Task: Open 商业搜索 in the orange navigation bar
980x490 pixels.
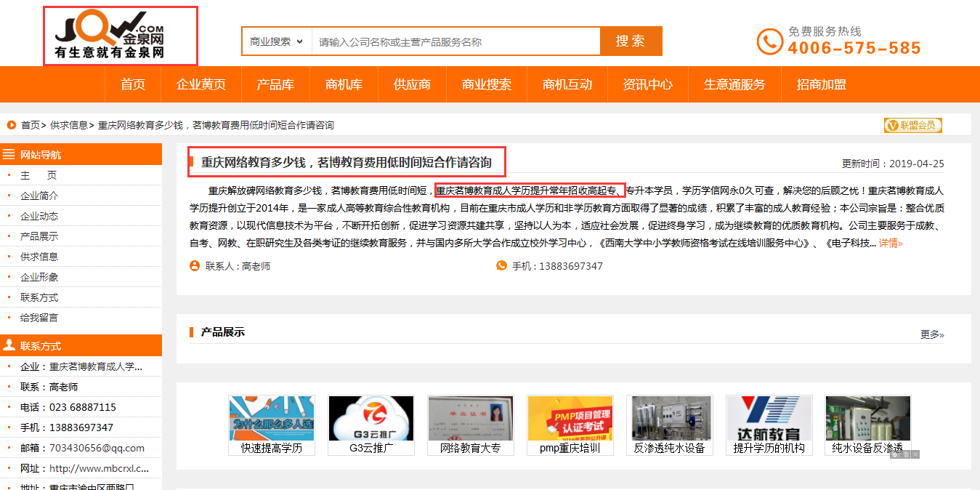Action: [487, 84]
